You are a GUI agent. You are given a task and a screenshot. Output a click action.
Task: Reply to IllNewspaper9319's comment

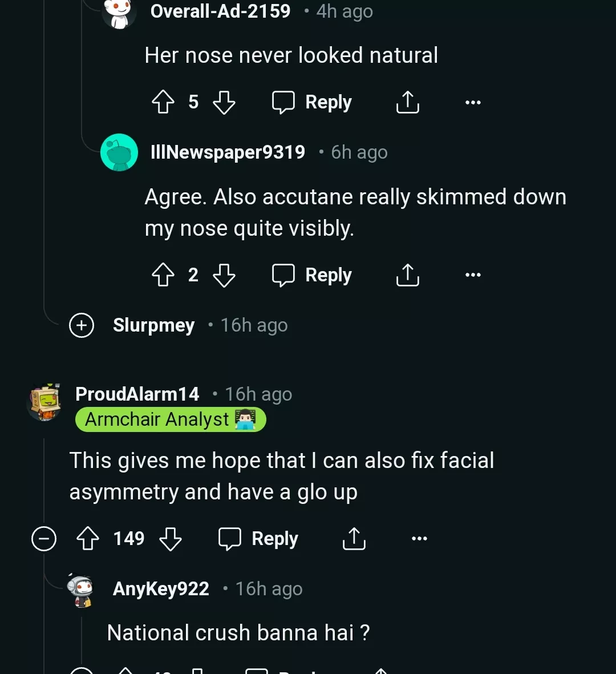[x=312, y=275]
